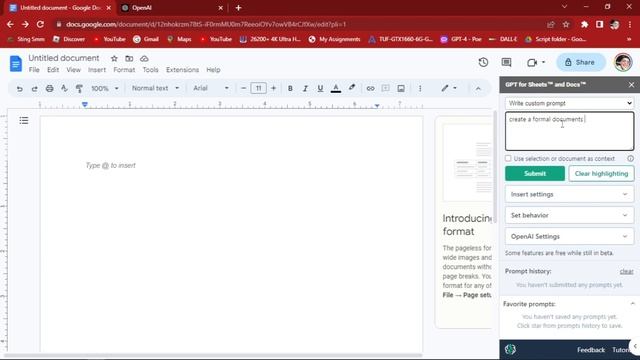Open version history clock icon

483,62
